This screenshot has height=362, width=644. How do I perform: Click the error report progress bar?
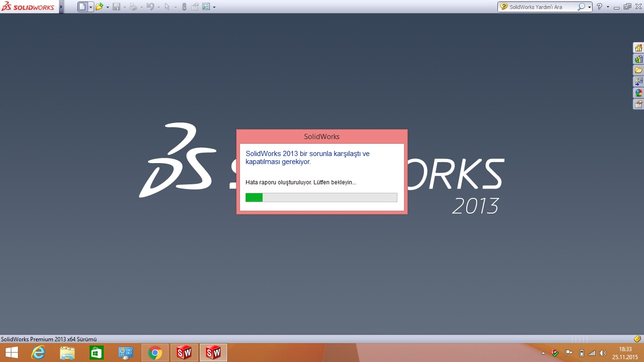(x=321, y=197)
